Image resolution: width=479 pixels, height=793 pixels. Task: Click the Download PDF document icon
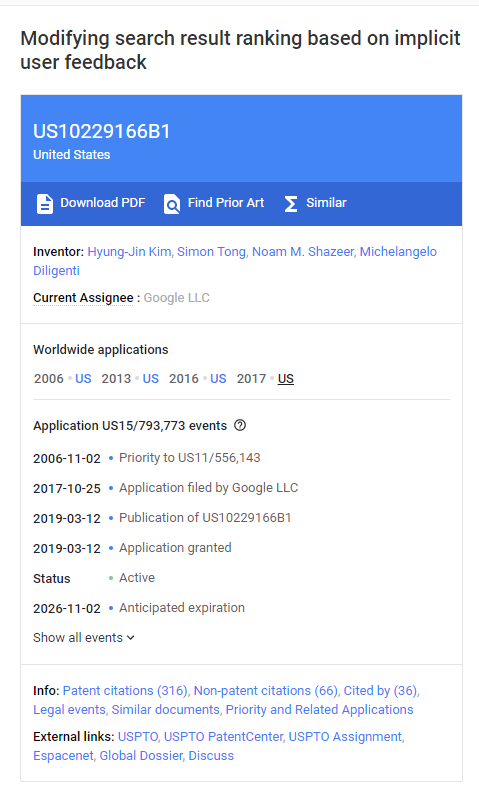click(x=45, y=203)
